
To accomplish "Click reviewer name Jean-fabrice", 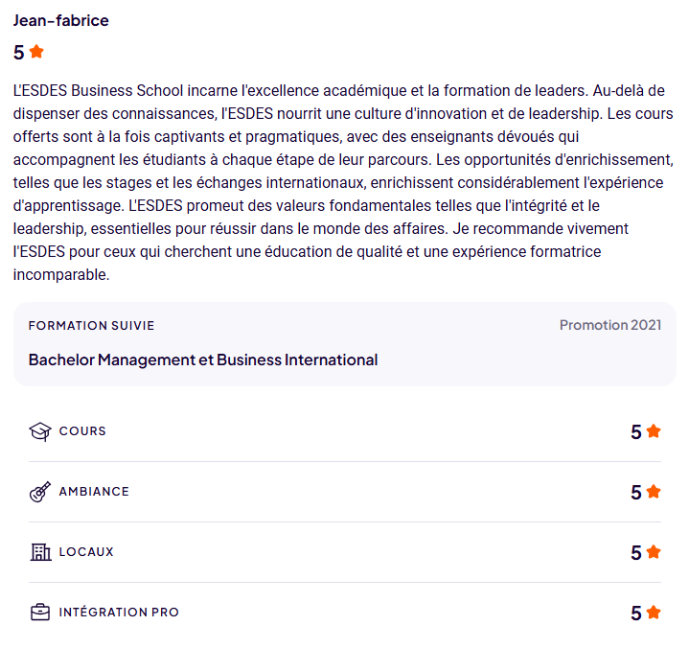I will [x=61, y=21].
